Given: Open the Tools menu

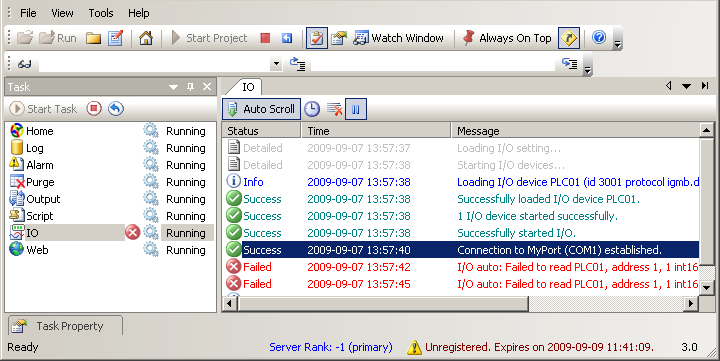Looking at the screenshot, I should tap(101, 13).
